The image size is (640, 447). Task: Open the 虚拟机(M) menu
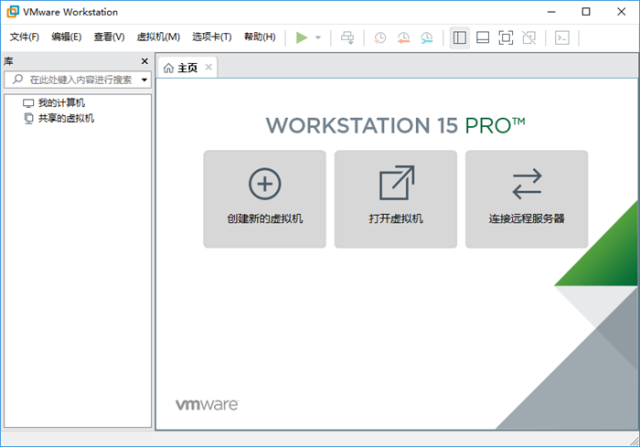click(x=158, y=37)
